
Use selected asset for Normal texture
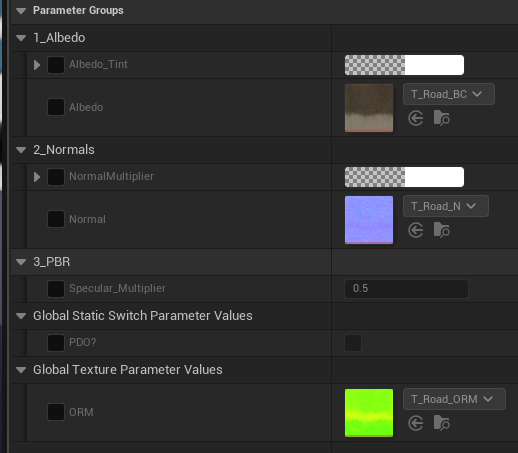pyautogui.click(x=416, y=230)
